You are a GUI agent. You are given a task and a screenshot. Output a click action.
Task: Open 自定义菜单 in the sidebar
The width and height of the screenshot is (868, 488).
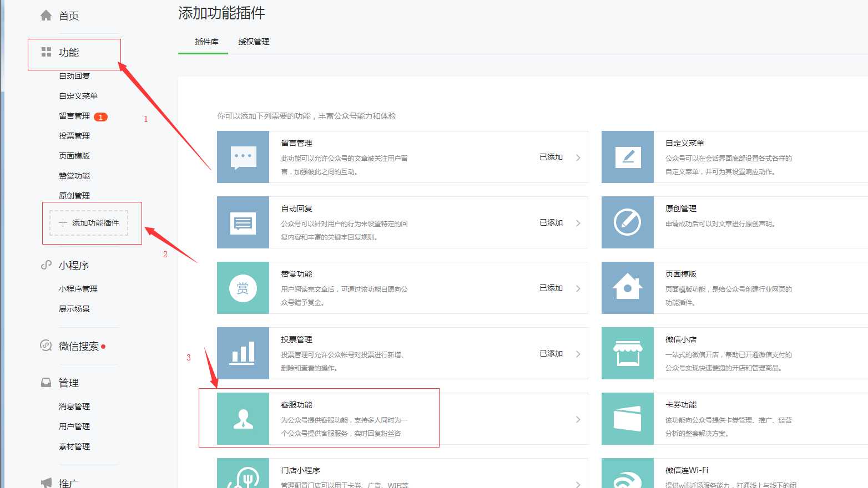click(x=78, y=96)
